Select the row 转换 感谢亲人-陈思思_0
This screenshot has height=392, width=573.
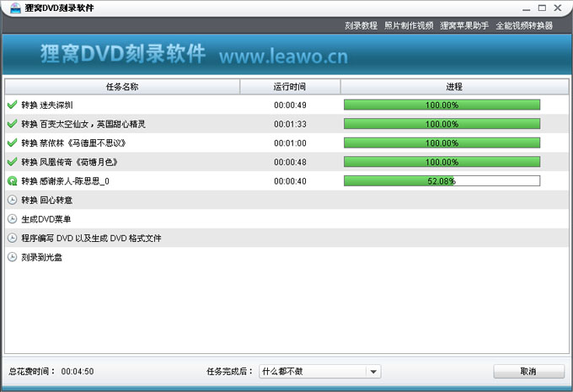click(286, 181)
